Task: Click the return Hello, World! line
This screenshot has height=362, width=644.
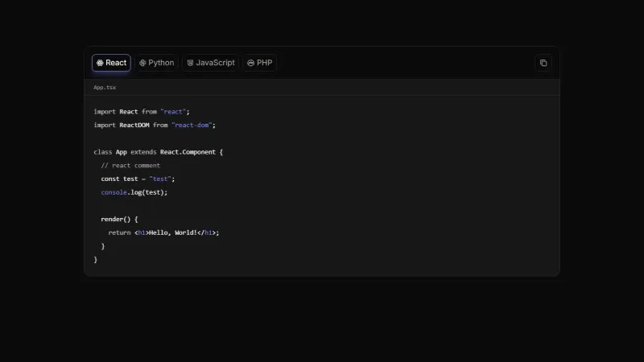Action: click(x=164, y=232)
